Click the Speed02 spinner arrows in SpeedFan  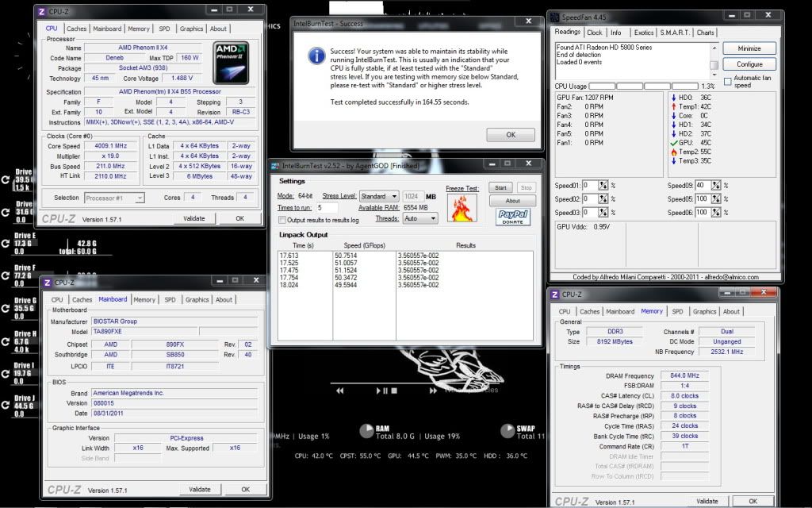coord(603,199)
